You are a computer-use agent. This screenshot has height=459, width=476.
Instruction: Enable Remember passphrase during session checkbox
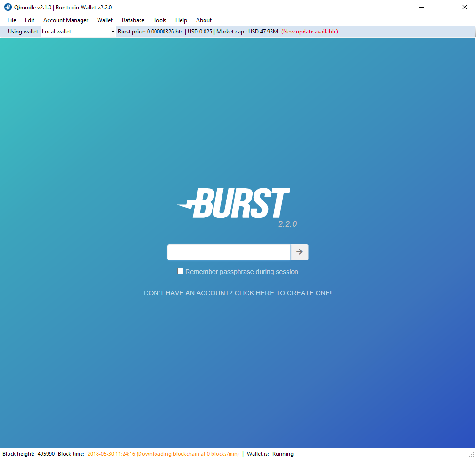coord(181,271)
